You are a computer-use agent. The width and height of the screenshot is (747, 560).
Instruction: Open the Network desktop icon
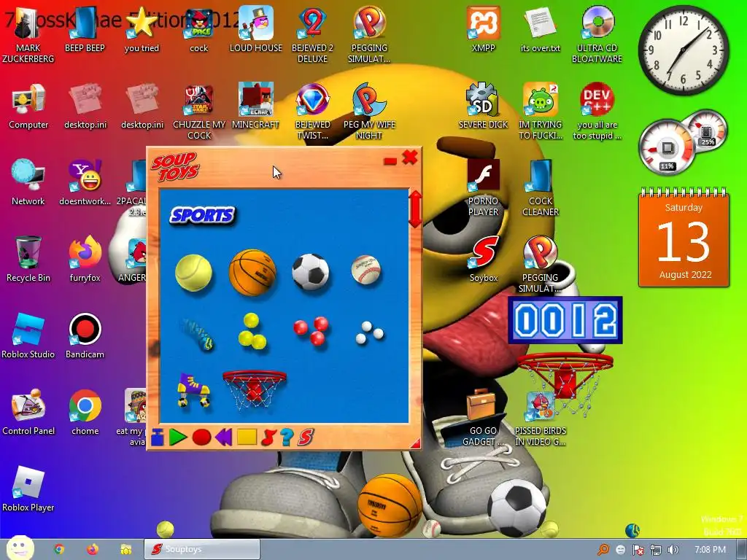(x=28, y=183)
